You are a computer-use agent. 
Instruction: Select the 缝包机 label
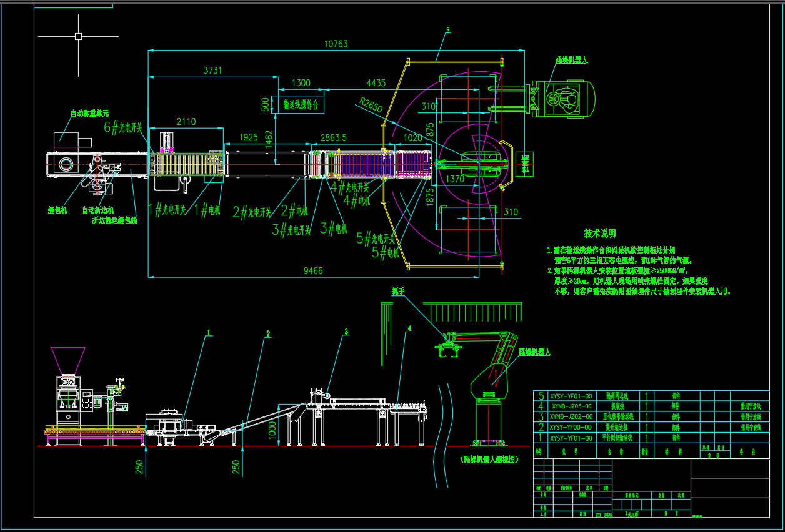57,210
